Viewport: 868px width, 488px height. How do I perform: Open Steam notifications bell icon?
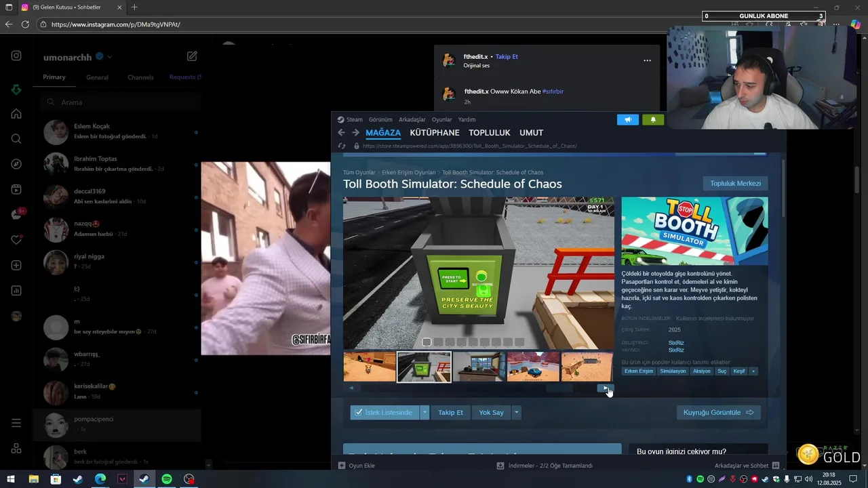pyautogui.click(x=653, y=120)
